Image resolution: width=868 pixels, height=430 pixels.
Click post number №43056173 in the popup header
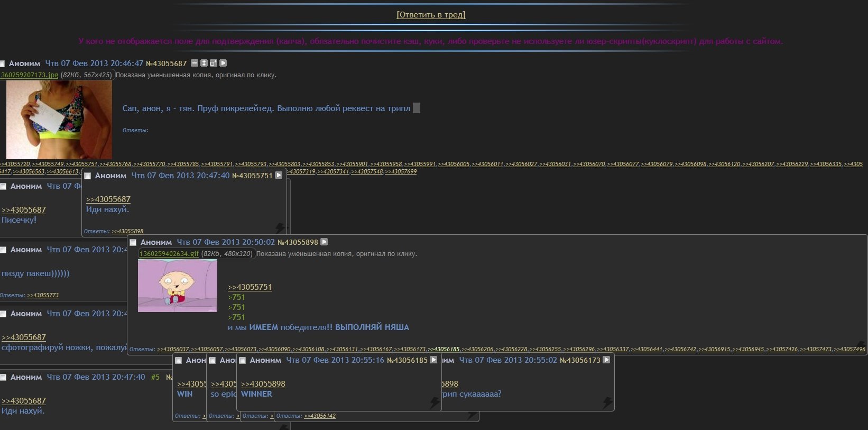[x=580, y=360]
